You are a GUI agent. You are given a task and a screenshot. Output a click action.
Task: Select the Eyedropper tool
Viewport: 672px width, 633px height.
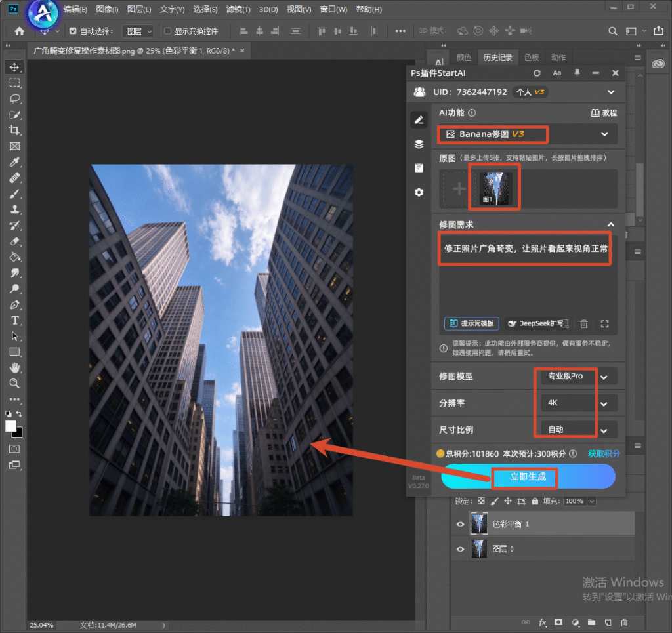pyautogui.click(x=14, y=162)
